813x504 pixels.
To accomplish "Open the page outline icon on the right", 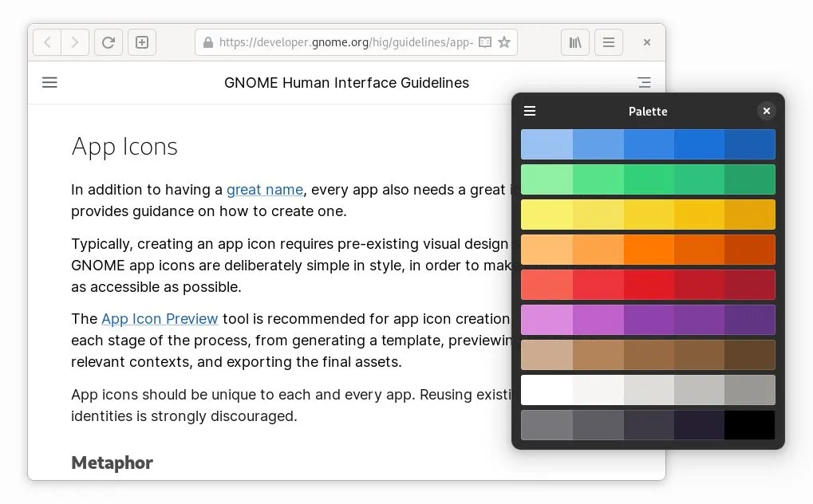I will pos(644,82).
